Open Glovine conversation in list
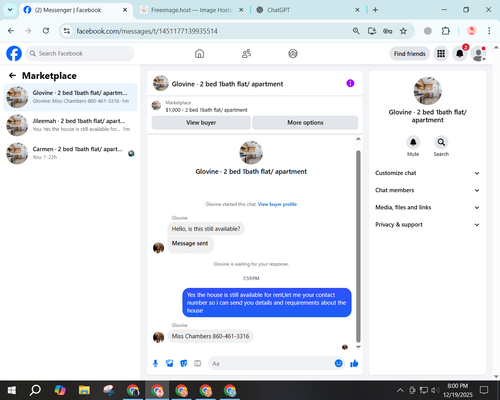Image resolution: width=500 pixels, height=400 pixels. click(x=70, y=97)
